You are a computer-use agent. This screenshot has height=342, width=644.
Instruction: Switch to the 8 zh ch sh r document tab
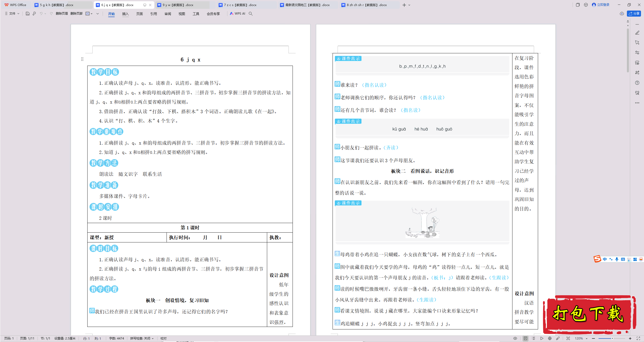[369, 5]
